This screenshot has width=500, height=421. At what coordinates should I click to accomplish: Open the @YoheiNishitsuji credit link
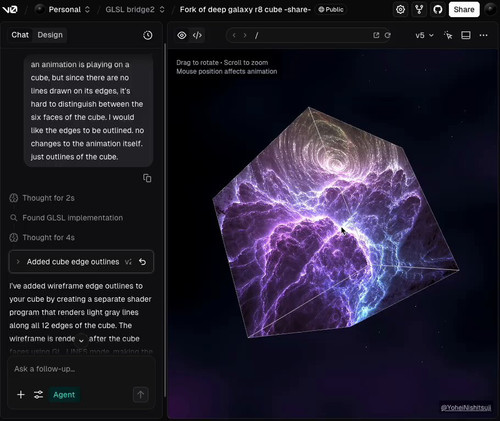(466, 407)
